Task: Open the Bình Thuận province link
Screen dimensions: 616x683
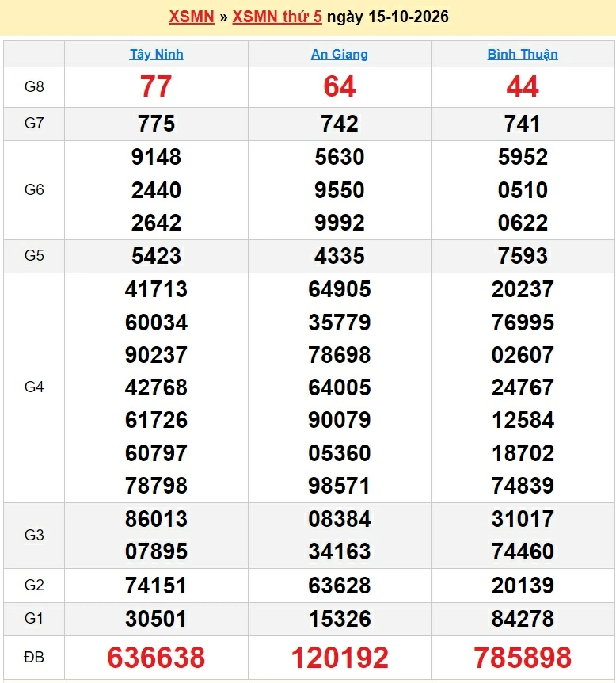Action: click(523, 54)
